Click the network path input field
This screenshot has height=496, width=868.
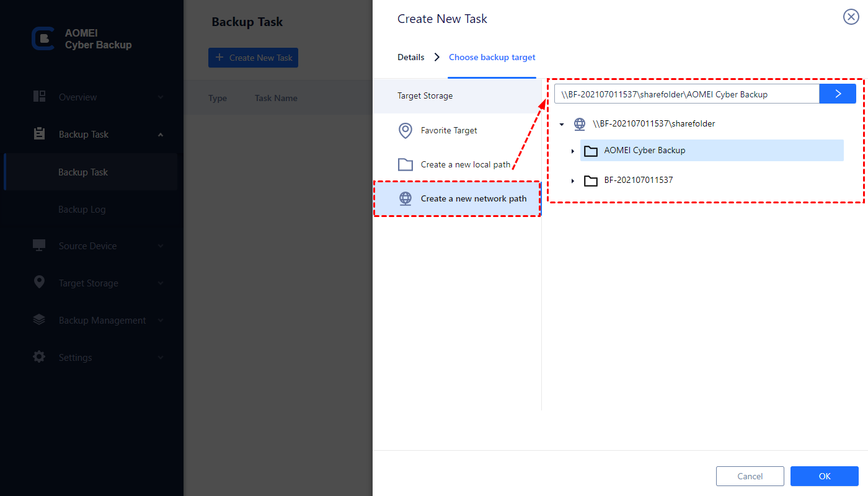687,94
